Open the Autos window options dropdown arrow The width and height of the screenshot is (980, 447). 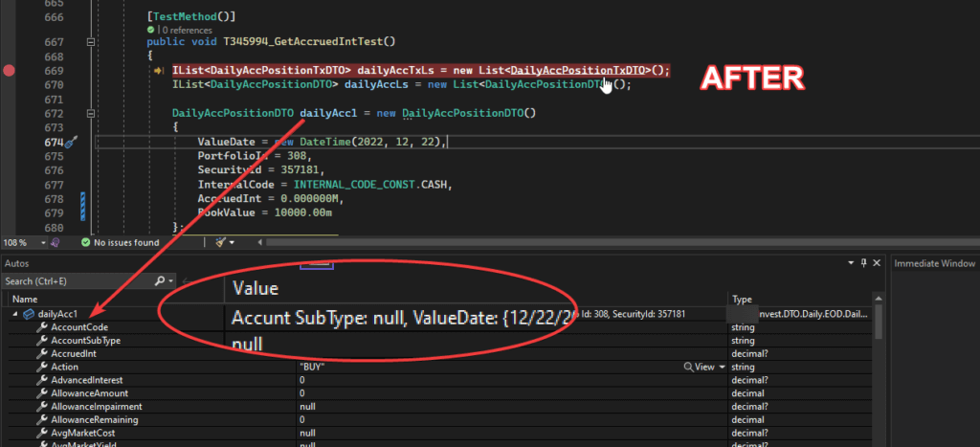(x=852, y=263)
